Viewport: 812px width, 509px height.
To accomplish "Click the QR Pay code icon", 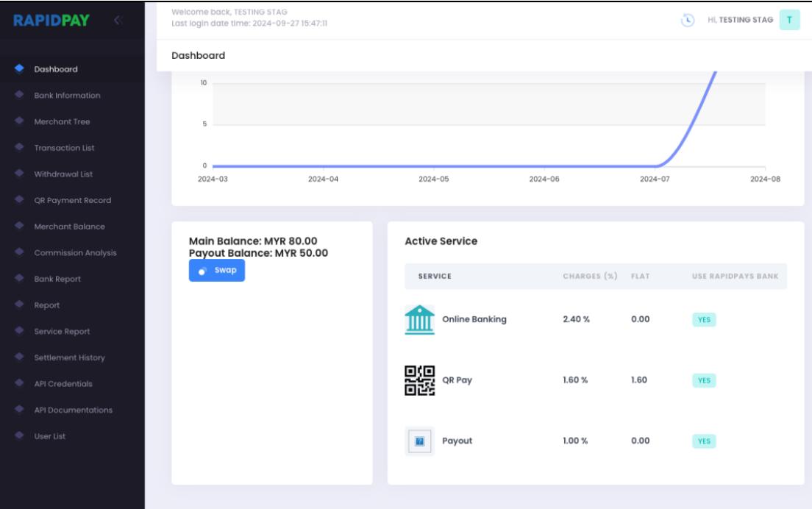I will (x=419, y=380).
